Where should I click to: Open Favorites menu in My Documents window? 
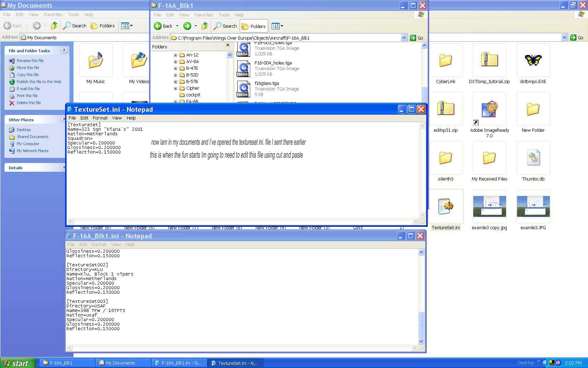point(53,14)
